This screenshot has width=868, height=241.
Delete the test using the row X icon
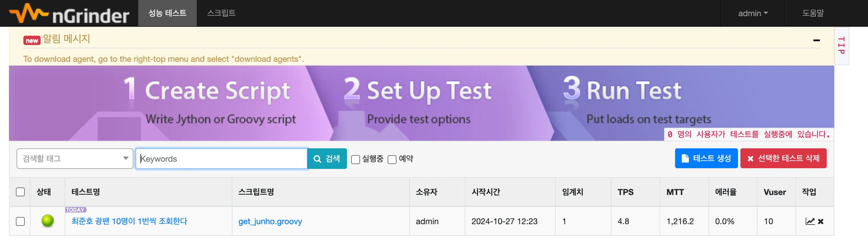(x=821, y=221)
